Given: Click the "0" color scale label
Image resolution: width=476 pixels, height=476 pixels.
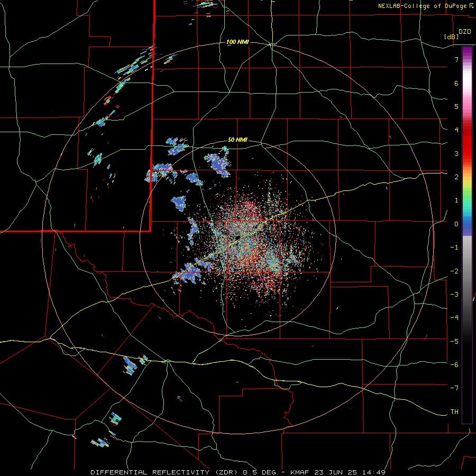Looking at the screenshot, I should tap(456, 224).
